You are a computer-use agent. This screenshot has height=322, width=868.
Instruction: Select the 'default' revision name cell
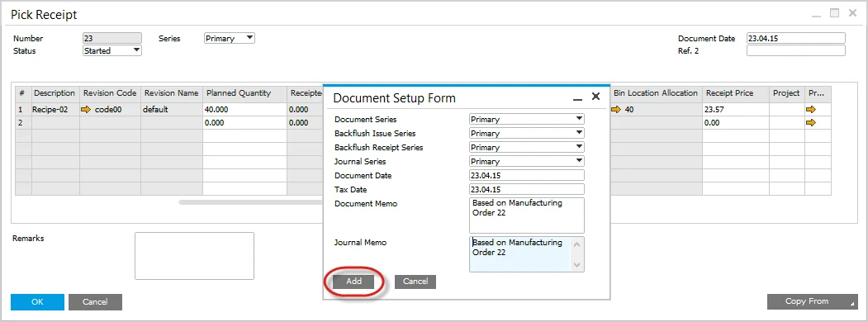(172, 110)
